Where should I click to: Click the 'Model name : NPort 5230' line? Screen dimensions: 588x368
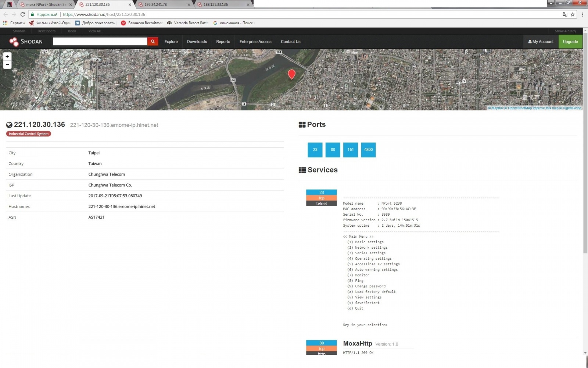pyautogui.click(x=372, y=203)
